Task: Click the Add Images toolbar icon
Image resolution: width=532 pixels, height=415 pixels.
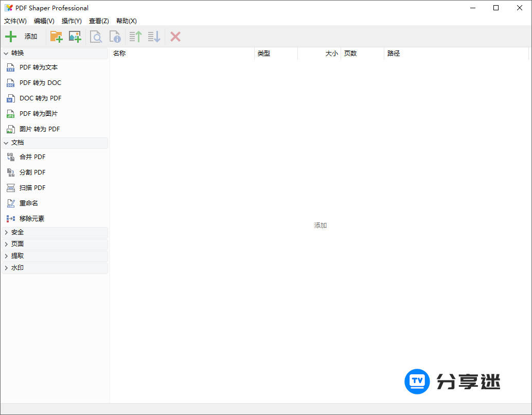Action: pyautogui.click(x=75, y=36)
